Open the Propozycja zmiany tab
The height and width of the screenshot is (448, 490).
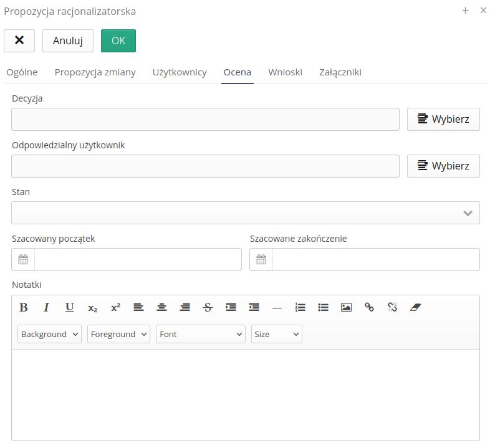click(x=95, y=72)
